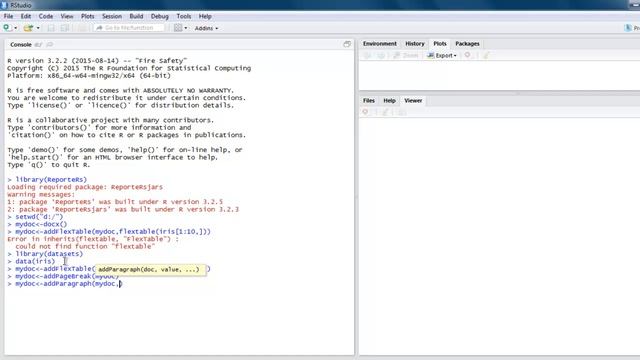Click the next plot arrow icon
The height and width of the screenshot is (360, 640).
pyautogui.click(x=380, y=56)
